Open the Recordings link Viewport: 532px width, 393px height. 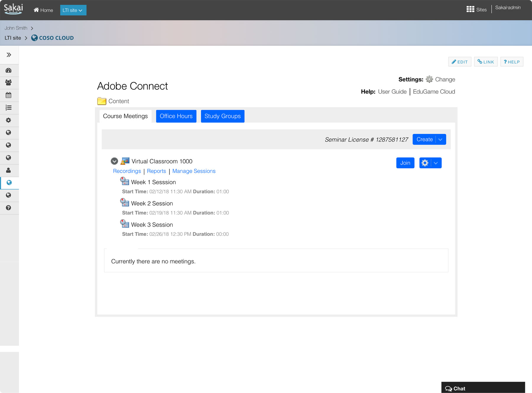coord(127,171)
